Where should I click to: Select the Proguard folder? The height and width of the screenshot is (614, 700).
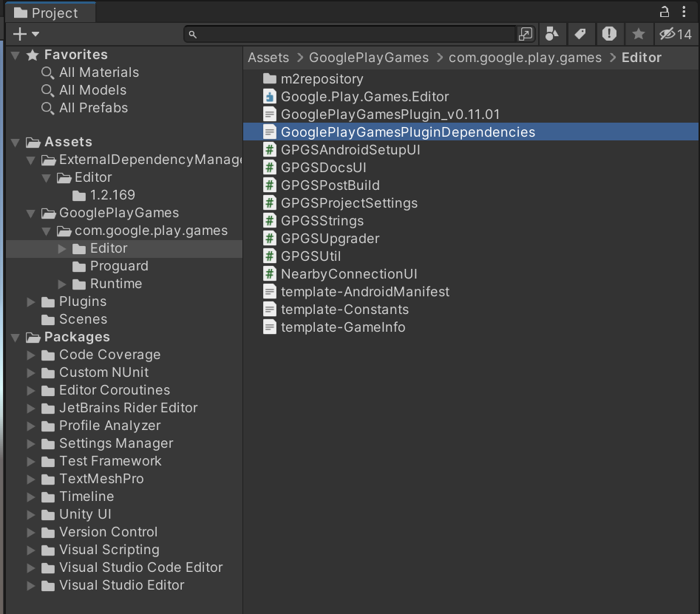[x=119, y=266]
